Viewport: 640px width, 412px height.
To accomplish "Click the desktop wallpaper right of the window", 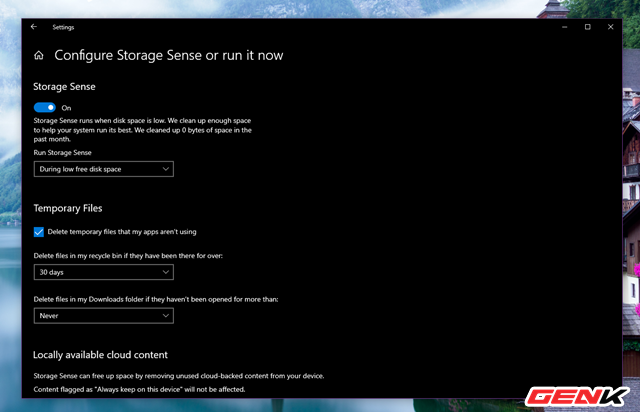I will [630, 250].
